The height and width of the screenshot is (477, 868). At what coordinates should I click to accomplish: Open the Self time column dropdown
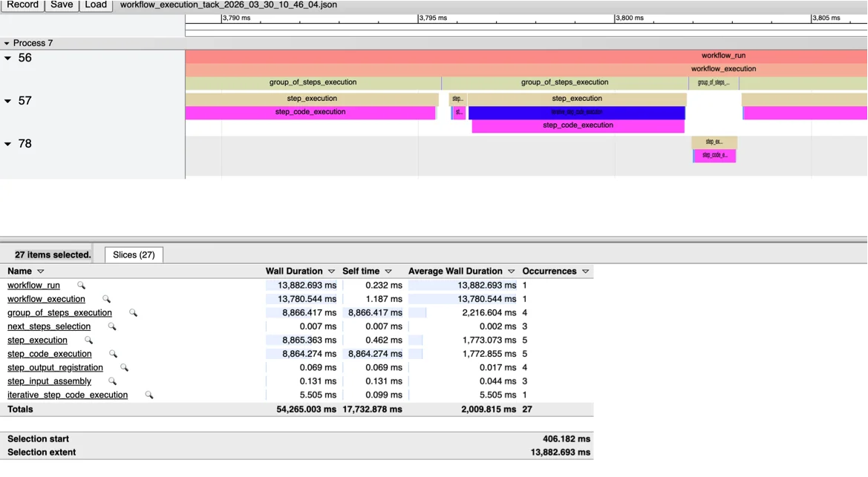[387, 271]
